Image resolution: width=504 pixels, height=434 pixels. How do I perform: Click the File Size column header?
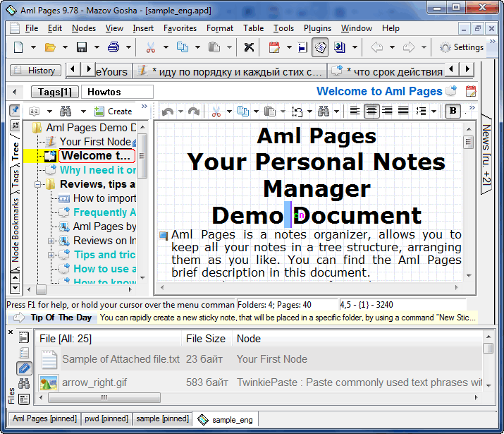coord(206,339)
